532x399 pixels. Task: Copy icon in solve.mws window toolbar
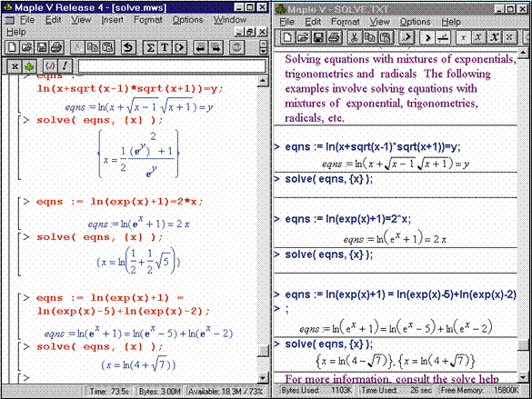tap(92, 47)
